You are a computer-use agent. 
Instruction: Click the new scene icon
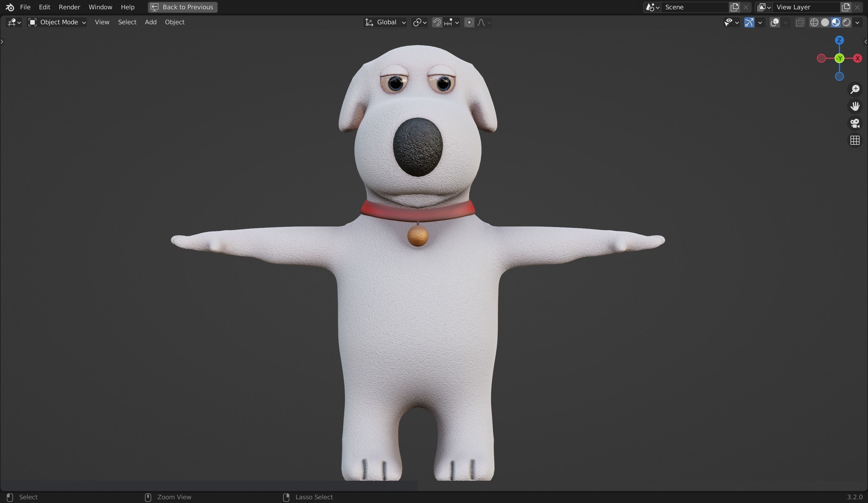(734, 7)
